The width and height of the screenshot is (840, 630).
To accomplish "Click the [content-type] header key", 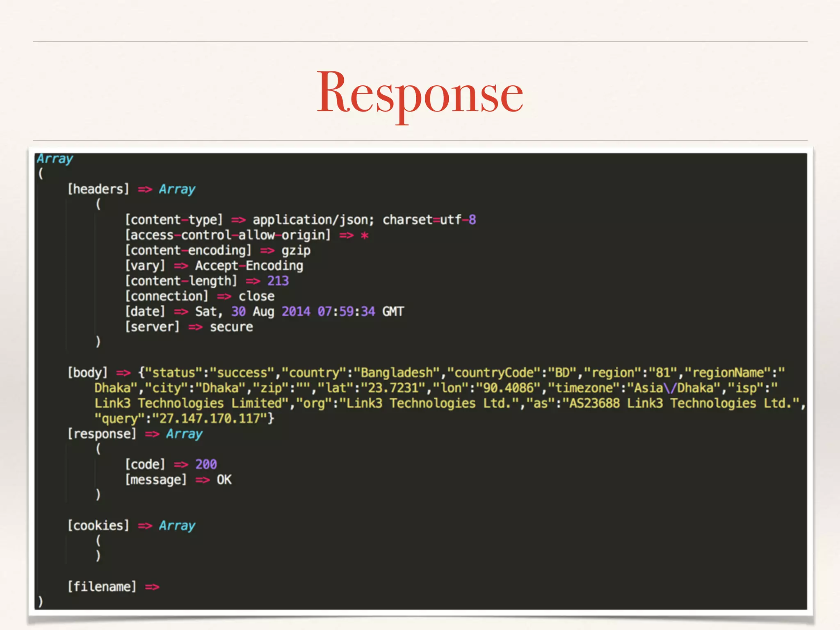I will 174,220.
